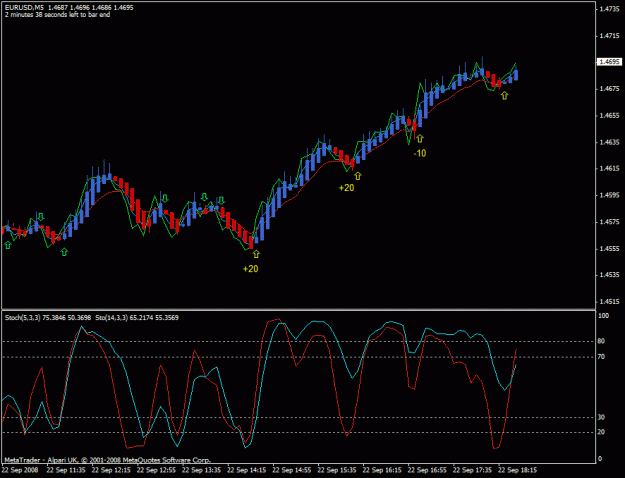Image resolution: width=625 pixels, height=478 pixels.
Task: Click the green up arrow at chart's far left
Action: click(8, 245)
